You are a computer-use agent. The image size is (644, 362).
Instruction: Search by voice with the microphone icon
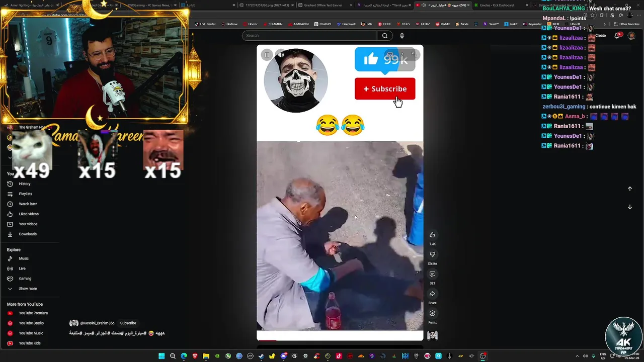tap(401, 36)
